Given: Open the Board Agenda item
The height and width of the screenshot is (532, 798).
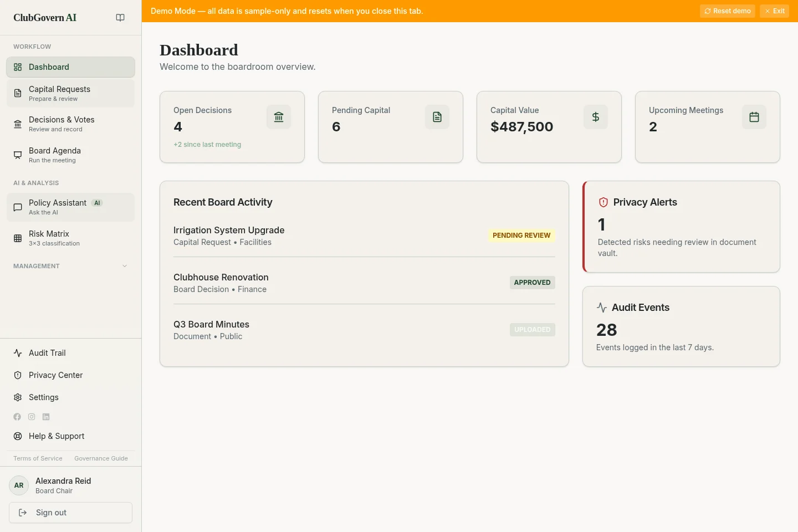Looking at the screenshot, I should click(71, 155).
